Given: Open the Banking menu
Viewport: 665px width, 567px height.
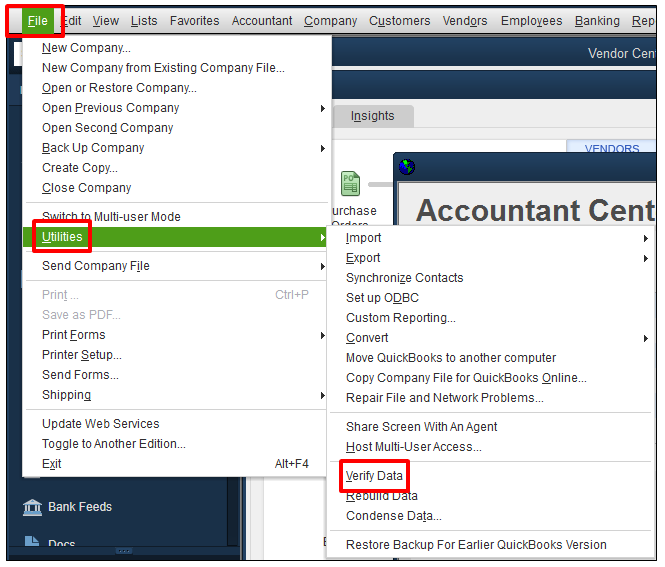Looking at the screenshot, I should (x=597, y=21).
